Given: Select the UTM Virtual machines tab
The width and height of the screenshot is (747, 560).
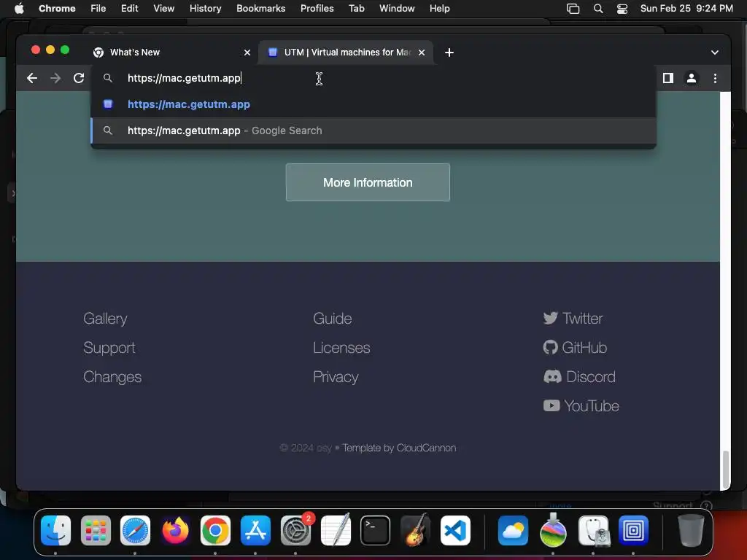Looking at the screenshot, I should coord(345,52).
